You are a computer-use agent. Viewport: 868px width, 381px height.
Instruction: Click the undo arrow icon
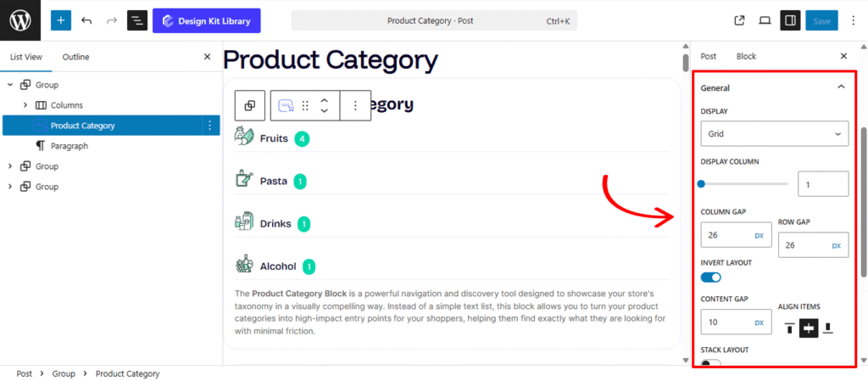(x=86, y=20)
